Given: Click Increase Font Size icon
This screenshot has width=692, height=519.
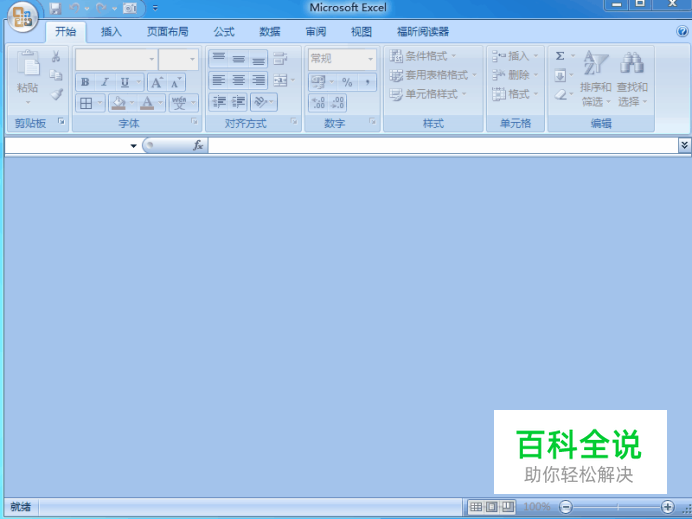Looking at the screenshot, I should (x=157, y=83).
